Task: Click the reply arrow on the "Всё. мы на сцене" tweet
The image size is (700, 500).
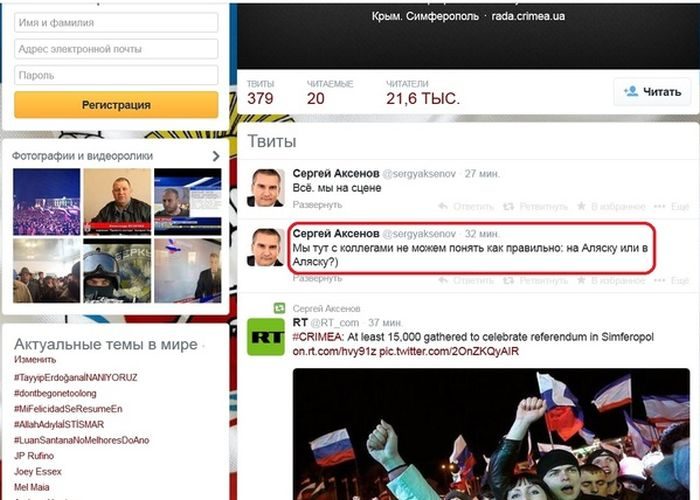Action: click(465, 206)
